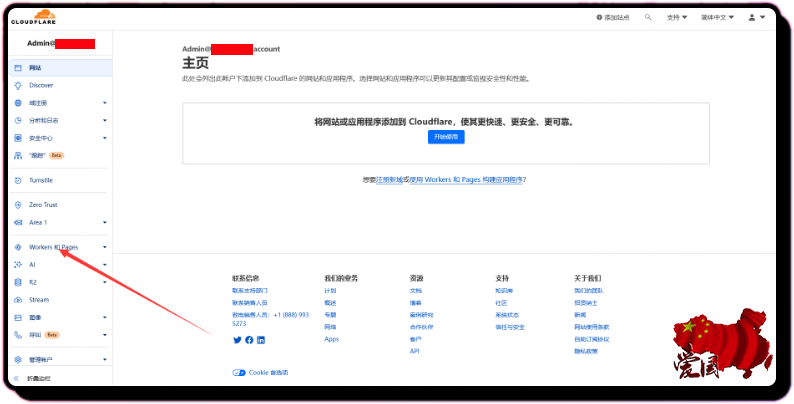Click the Discover lightbulb icon
Viewport: 794px width, 404px height.
click(18, 85)
